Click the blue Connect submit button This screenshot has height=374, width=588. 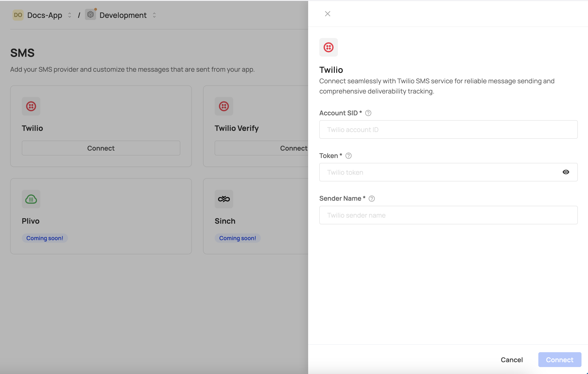point(559,360)
